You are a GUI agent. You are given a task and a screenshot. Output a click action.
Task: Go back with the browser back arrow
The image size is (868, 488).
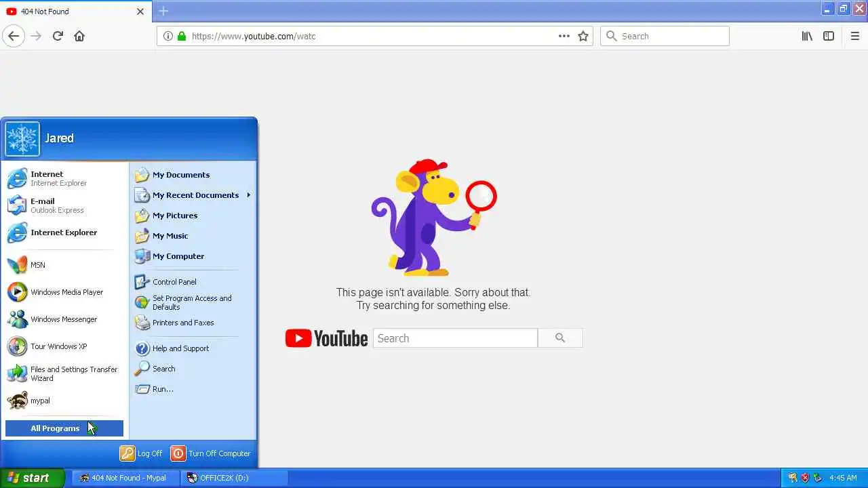point(14,36)
